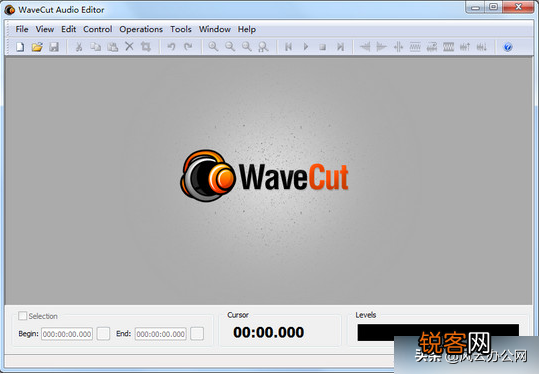This screenshot has width=539, height=374.
Task: Click waveform icon with down arrow
Action: [x=482, y=46]
